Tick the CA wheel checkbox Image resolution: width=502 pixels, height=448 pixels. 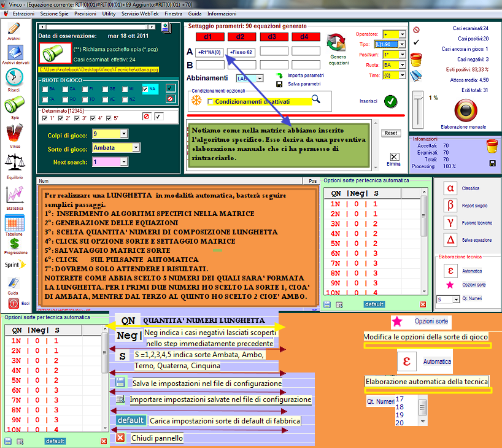[65, 89]
